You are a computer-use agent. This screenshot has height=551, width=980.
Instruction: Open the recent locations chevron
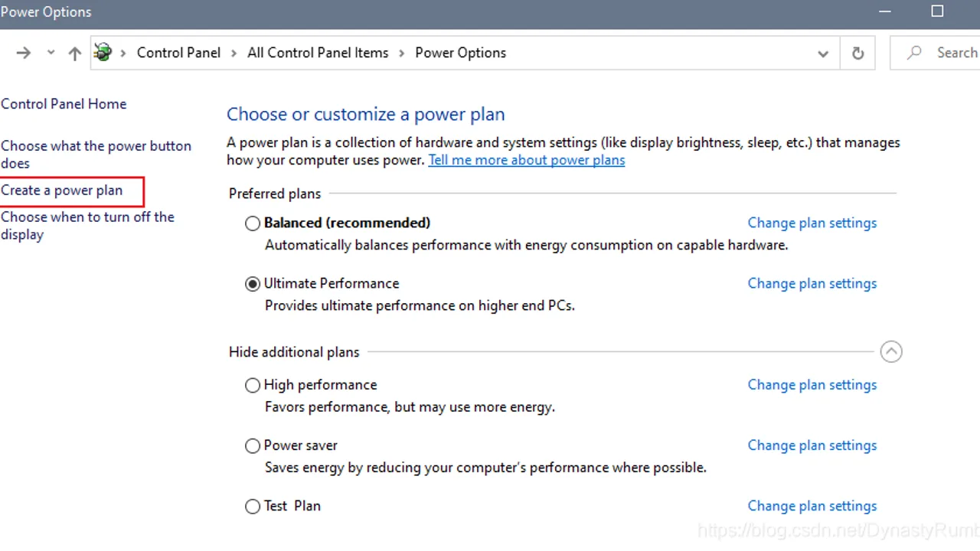51,53
